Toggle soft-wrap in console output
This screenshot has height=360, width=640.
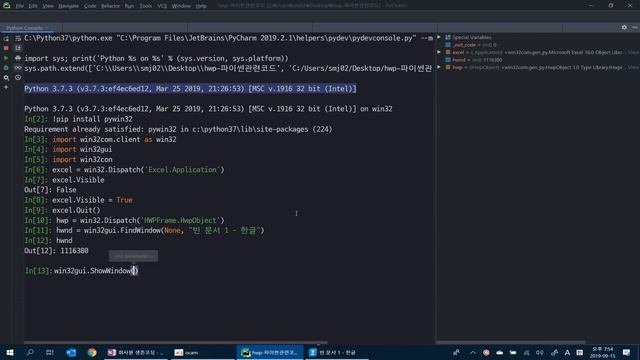18,38
